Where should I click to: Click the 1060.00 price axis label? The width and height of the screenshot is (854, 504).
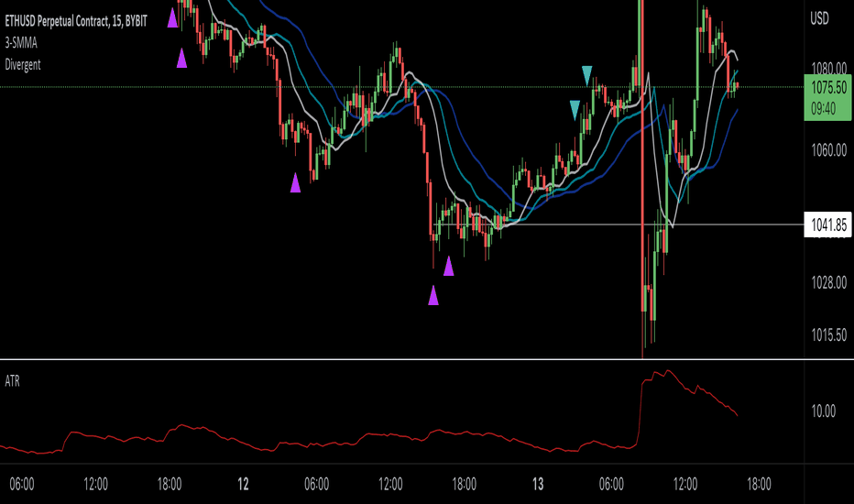click(x=828, y=149)
